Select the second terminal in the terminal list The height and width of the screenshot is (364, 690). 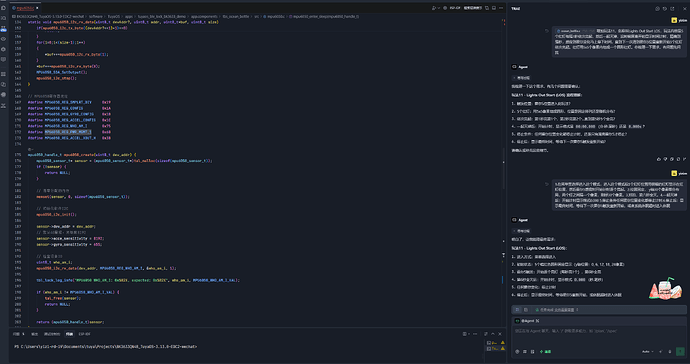tap(495, 349)
